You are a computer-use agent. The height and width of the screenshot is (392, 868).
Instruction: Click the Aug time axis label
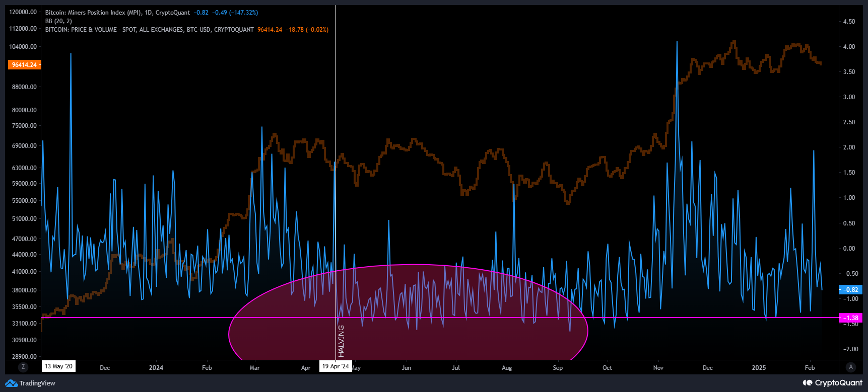[507, 368]
